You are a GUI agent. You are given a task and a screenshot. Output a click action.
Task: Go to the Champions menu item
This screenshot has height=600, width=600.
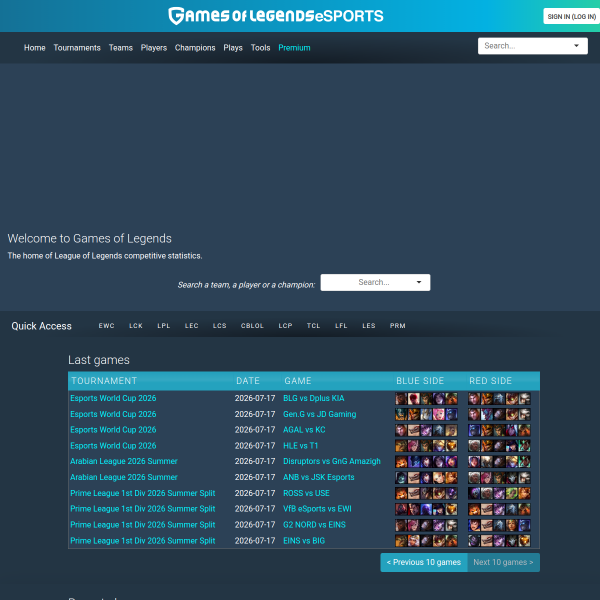click(195, 48)
